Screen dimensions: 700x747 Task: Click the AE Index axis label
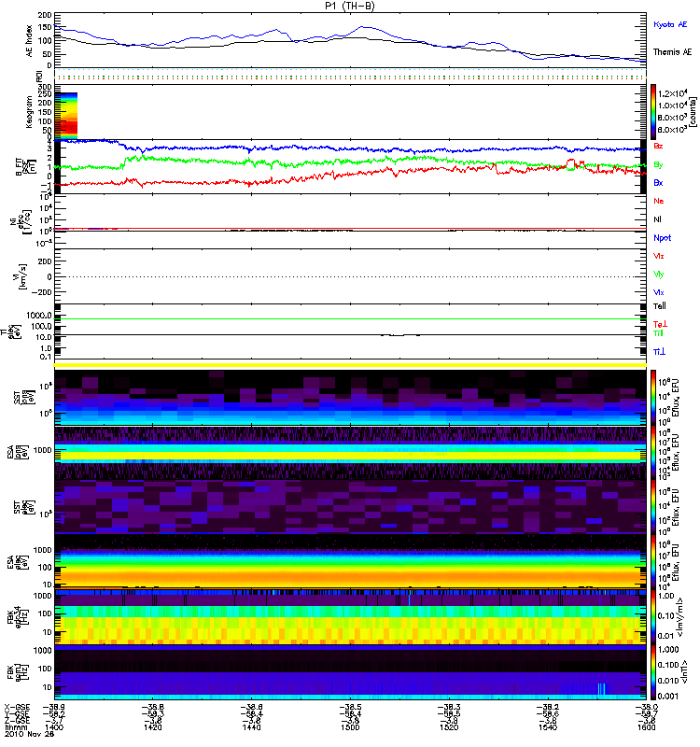tap(30, 41)
